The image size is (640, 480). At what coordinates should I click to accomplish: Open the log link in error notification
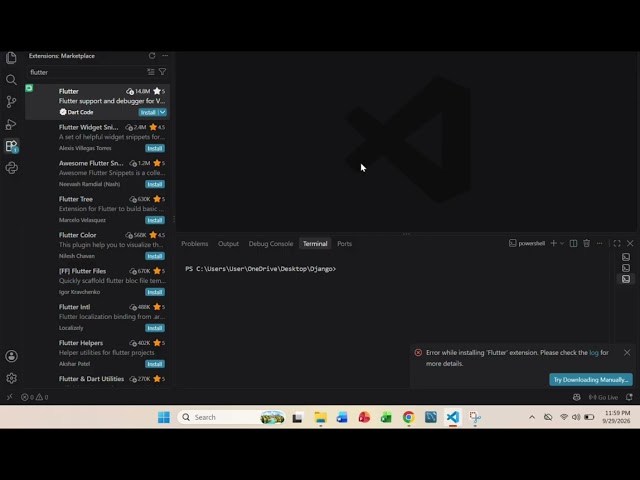[594, 353]
